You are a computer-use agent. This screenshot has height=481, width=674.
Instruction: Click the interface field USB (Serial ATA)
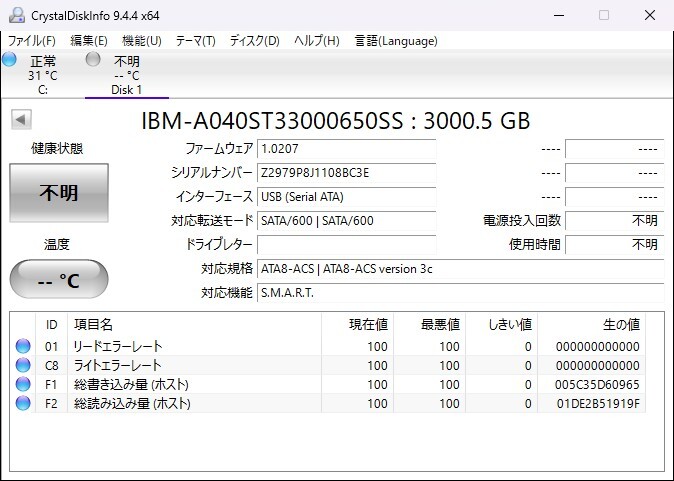pyautogui.click(x=346, y=197)
